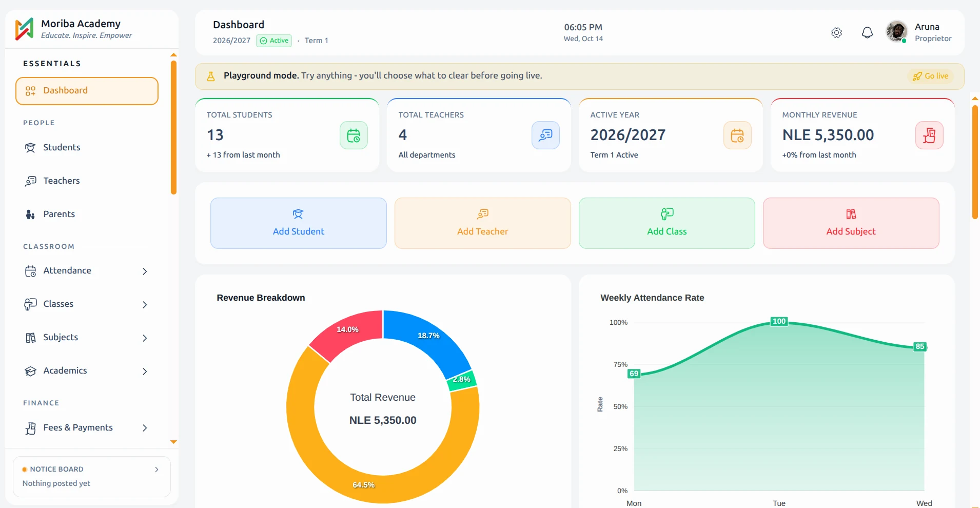Expand the Fees & Payments chevron
The image size is (980, 508).
(x=145, y=428)
